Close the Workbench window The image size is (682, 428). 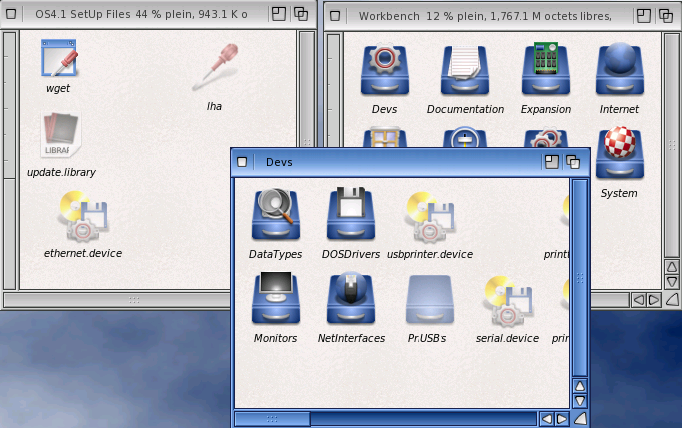[x=335, y=16]
